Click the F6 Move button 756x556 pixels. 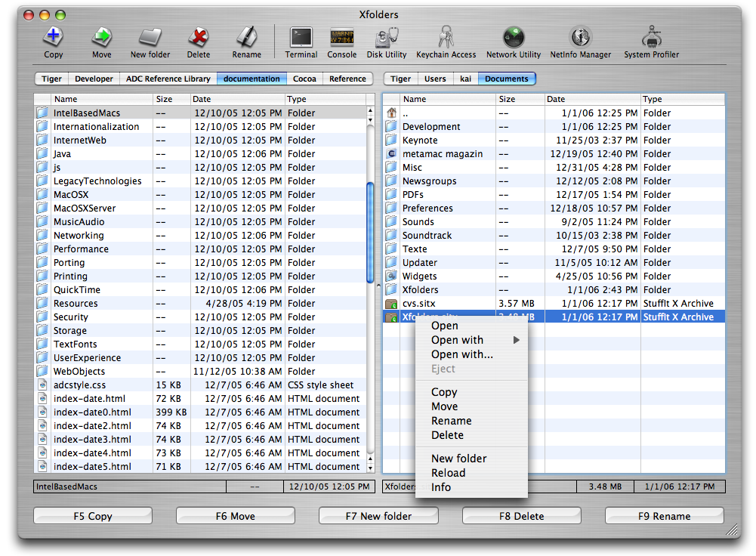coord(236,516)
